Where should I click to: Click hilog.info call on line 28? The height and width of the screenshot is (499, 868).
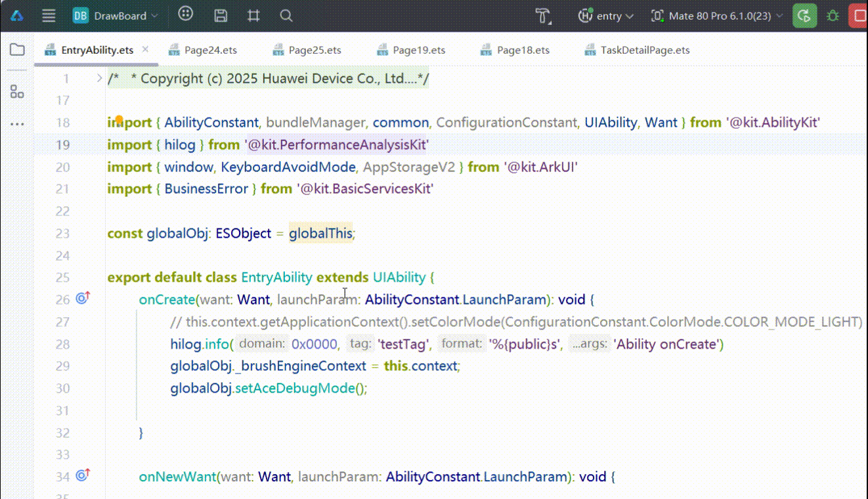(x=199, y=343)
